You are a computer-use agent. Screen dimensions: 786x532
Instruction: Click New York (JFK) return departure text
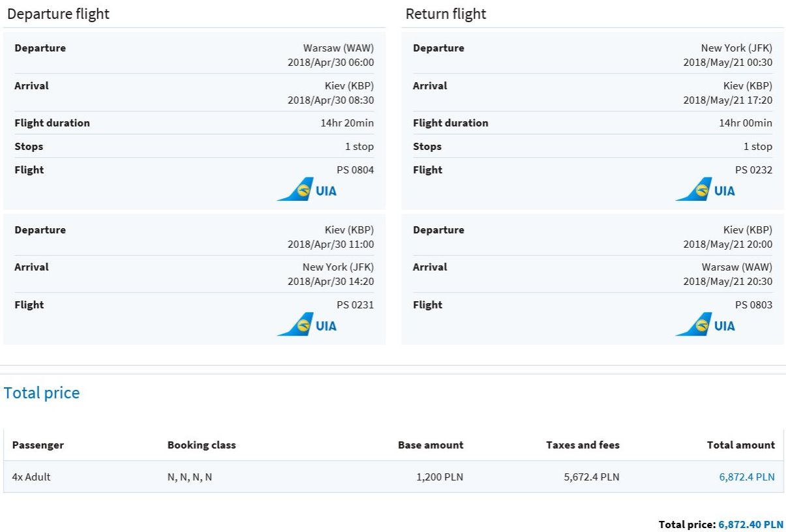736,48
